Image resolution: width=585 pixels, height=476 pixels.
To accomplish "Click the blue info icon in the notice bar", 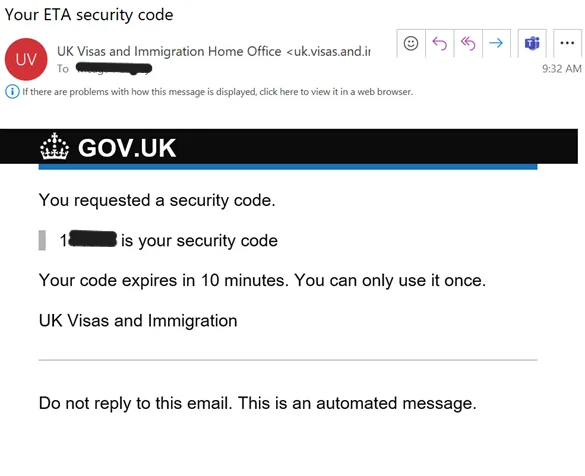I will 12,91.
